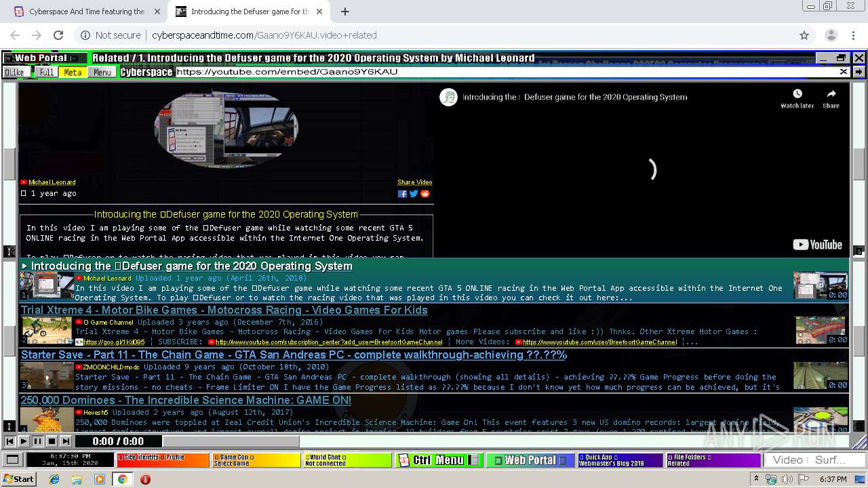Click the Web Portal taskbar button
The image size is (868, 488).
pos(530,460)
